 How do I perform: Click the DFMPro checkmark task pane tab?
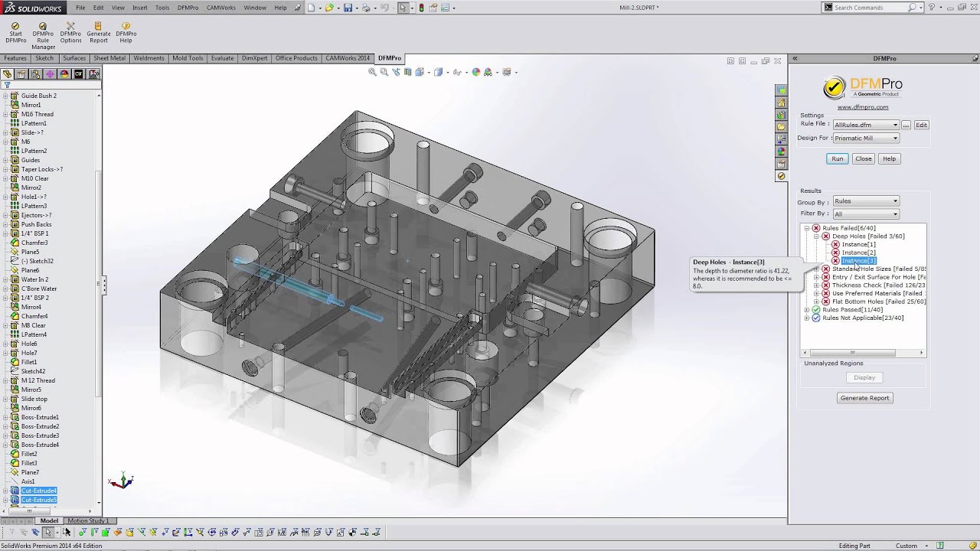pos(781,176)
